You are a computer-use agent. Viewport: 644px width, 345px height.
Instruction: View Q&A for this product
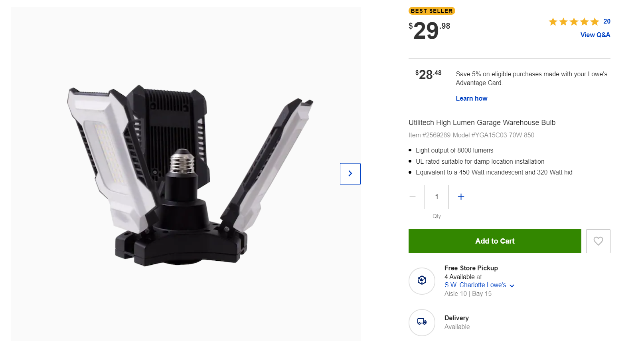[x=595, y=35]
